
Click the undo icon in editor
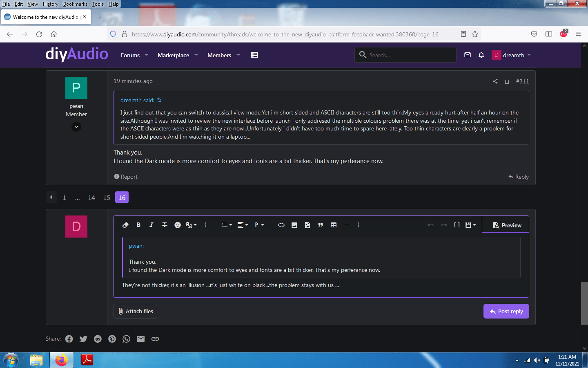click(x=430, y=225)
